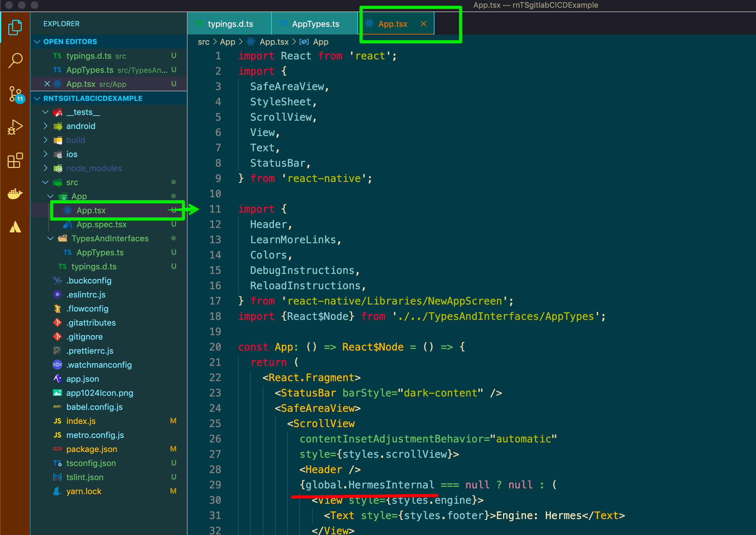Open the Search view
The height and width of the screenshot is (535, 756).
[x=15, y=60]
